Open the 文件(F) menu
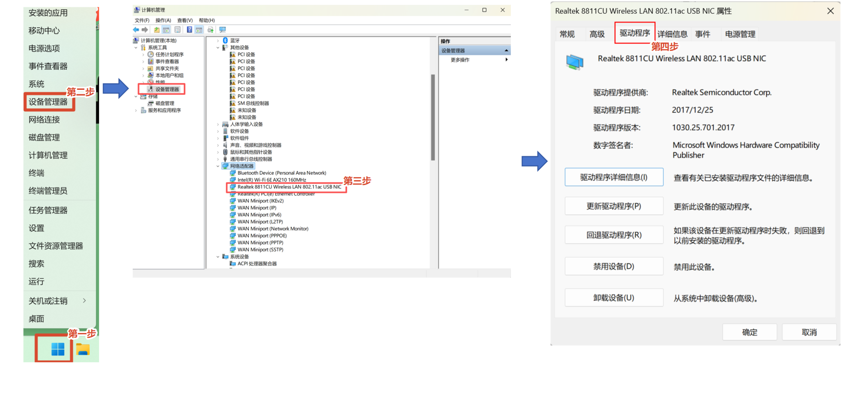 pos(142,21)
